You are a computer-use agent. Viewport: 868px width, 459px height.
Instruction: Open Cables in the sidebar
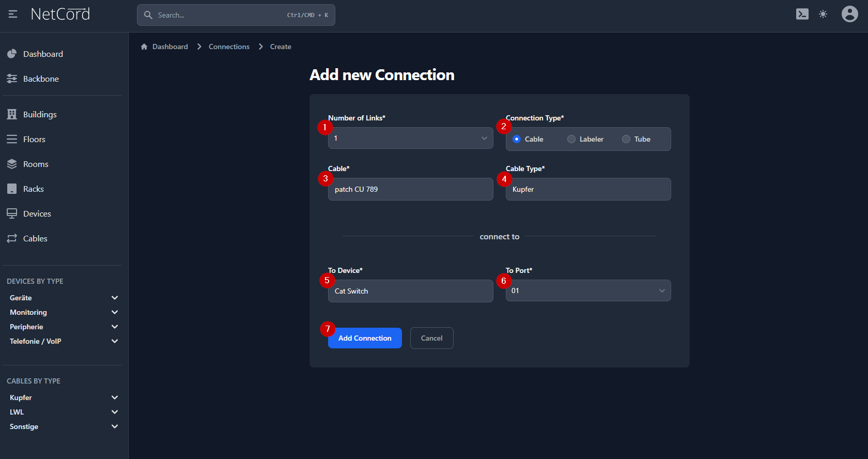[35, 239]
